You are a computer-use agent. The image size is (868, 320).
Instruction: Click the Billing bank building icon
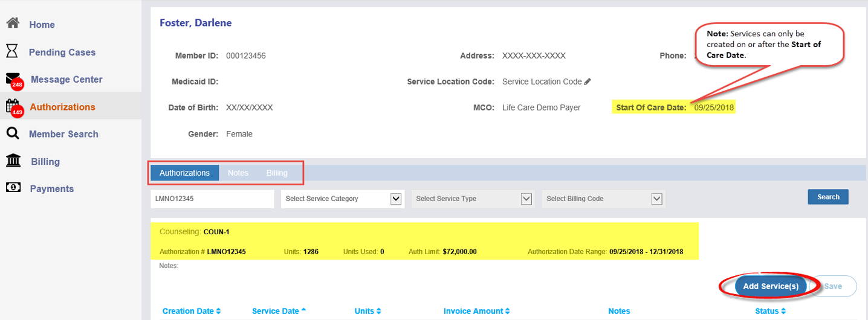[13, 161]
